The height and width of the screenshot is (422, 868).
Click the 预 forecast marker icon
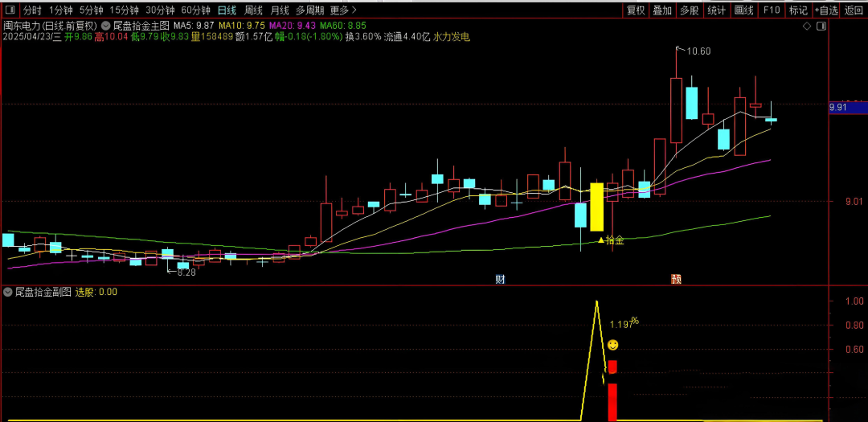pos(677,279)
